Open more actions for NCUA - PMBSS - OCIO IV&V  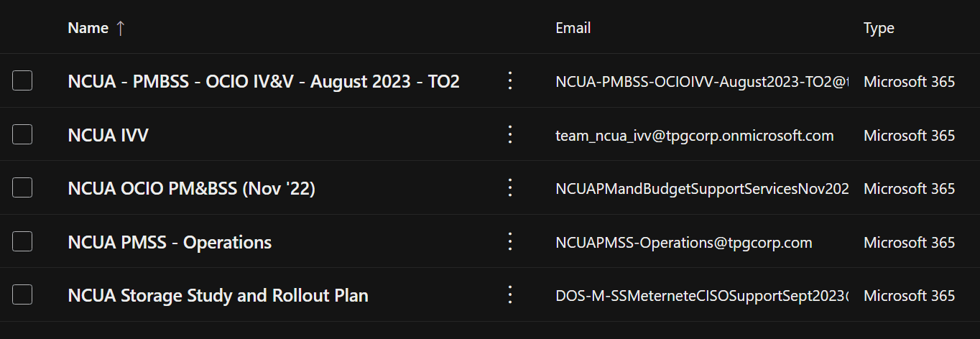pos(510,80)
